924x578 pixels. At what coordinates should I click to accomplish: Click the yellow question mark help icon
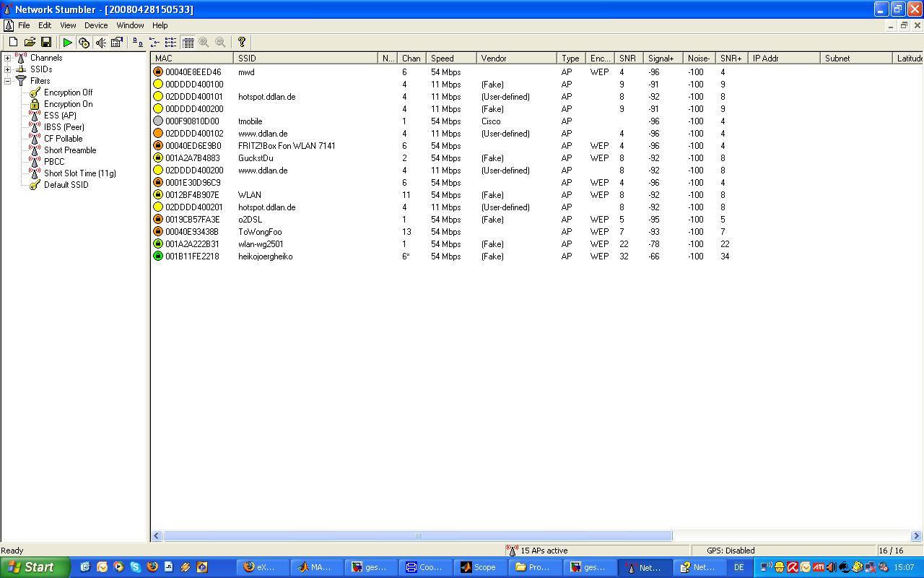(x=242, y=43)
